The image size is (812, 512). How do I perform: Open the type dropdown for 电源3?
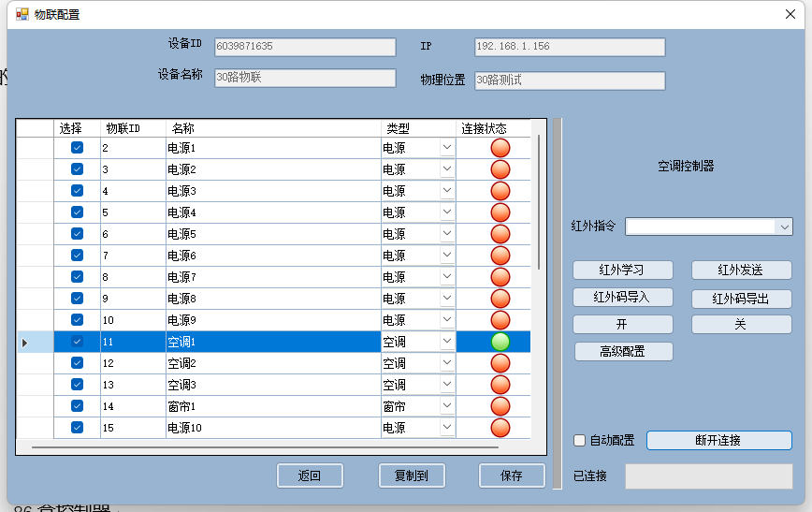coord(447,191)
